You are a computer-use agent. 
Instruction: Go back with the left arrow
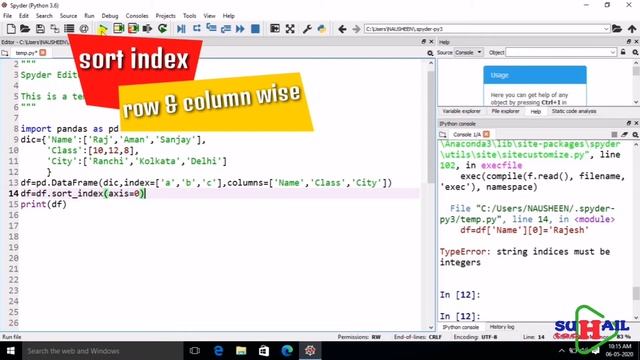342,29
